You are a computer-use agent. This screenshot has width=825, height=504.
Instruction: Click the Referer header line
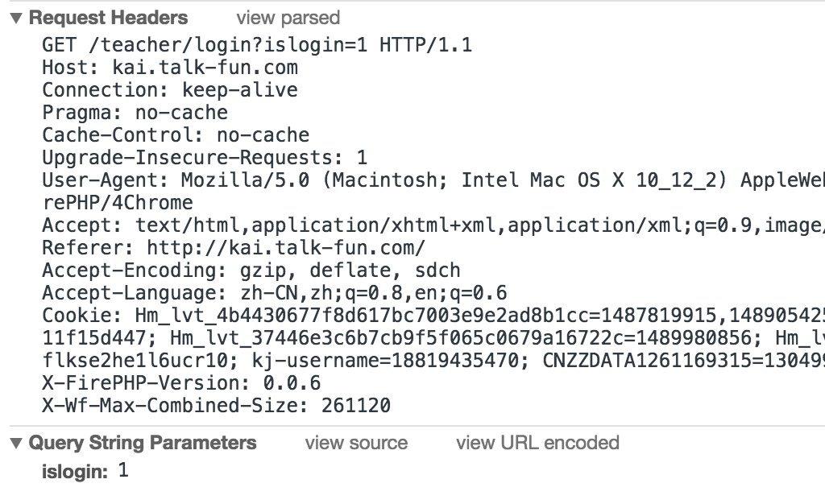click(234, 248)
